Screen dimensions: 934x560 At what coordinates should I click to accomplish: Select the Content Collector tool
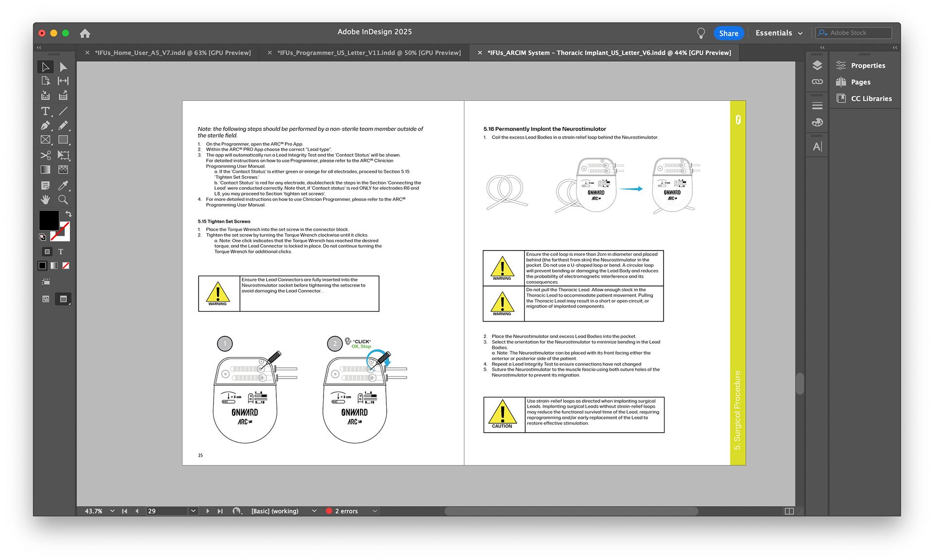[46, 95]
